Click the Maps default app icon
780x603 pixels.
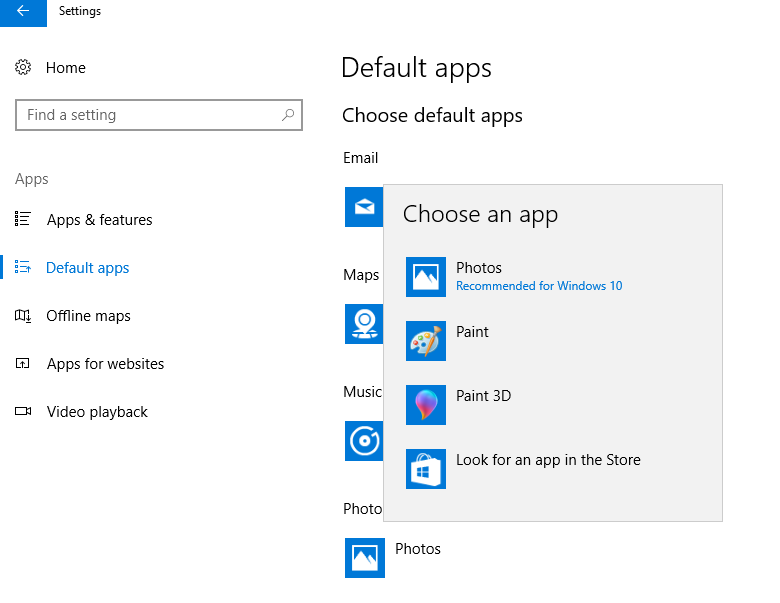tap(363, 324)
